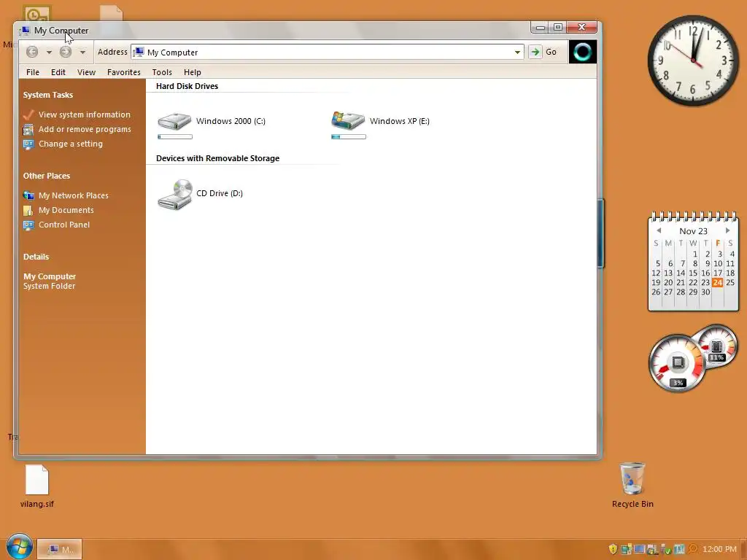Viewport: 747px width, 560px height.
Task: Click Add or remove programs link
Action: 85,129
